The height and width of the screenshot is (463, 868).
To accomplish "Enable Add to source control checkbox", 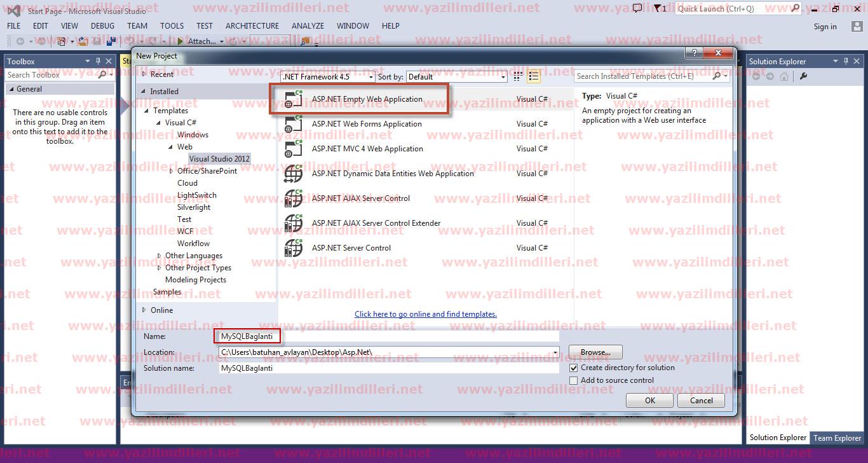I will coord(574,380).
